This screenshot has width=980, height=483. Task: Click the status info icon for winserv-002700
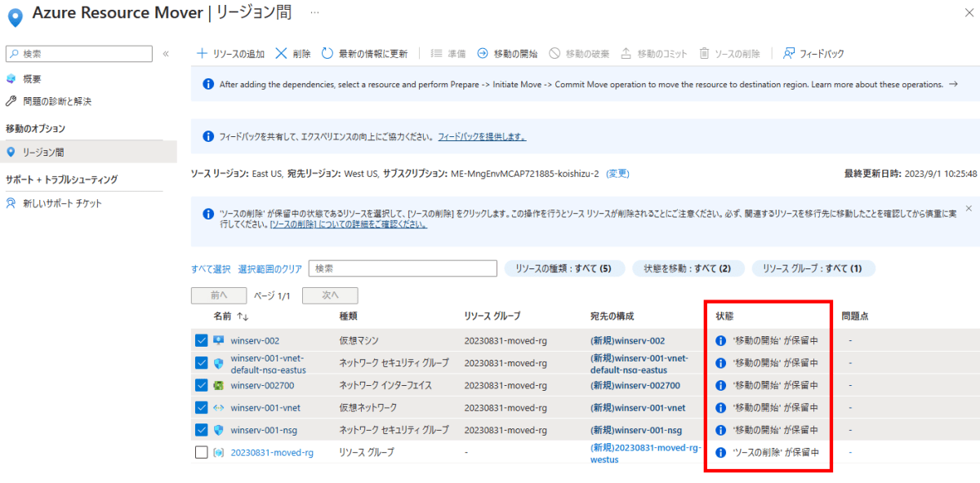coord(720,385)
